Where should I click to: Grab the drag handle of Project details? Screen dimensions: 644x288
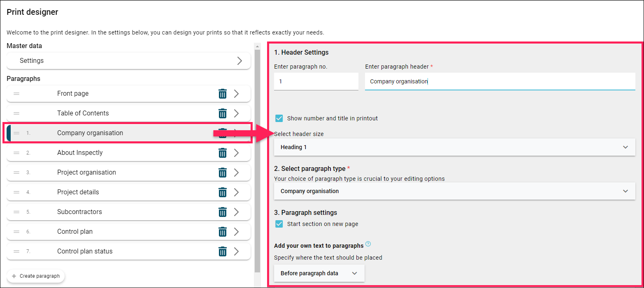(x=16, y=192)
